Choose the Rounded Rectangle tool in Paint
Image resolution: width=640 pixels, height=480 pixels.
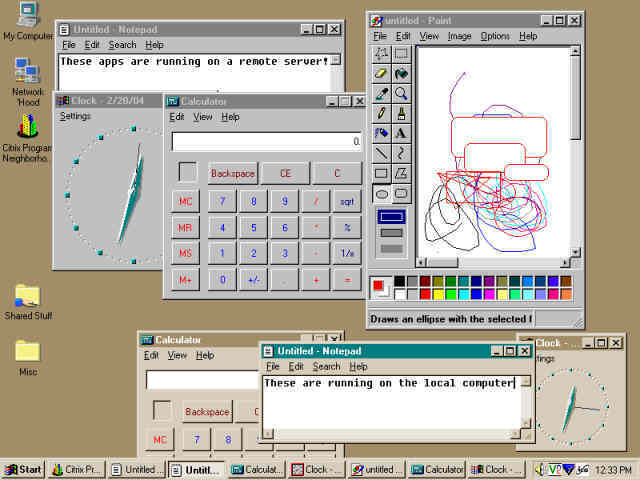point(401,192)
